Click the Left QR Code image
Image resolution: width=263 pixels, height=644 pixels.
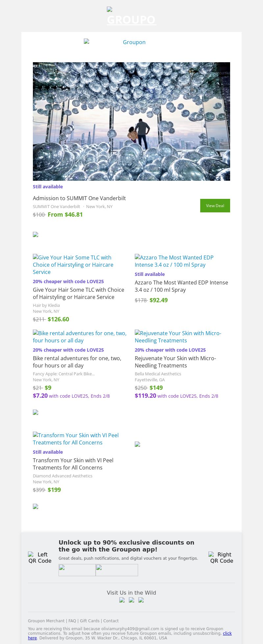click(40, 558)
